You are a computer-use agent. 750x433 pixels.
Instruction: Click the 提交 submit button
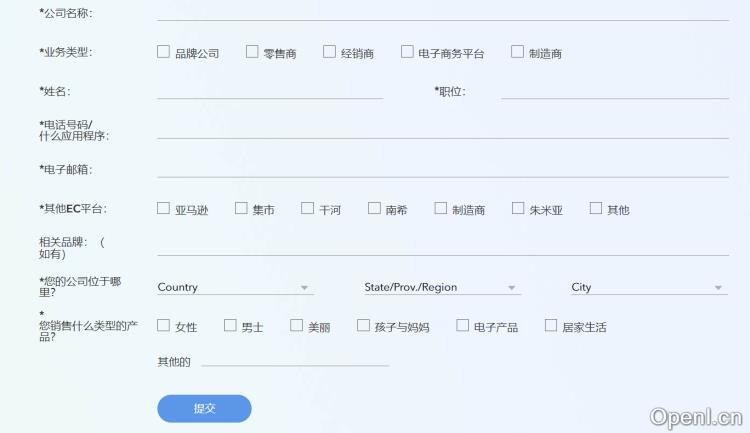tap(204, 408)
